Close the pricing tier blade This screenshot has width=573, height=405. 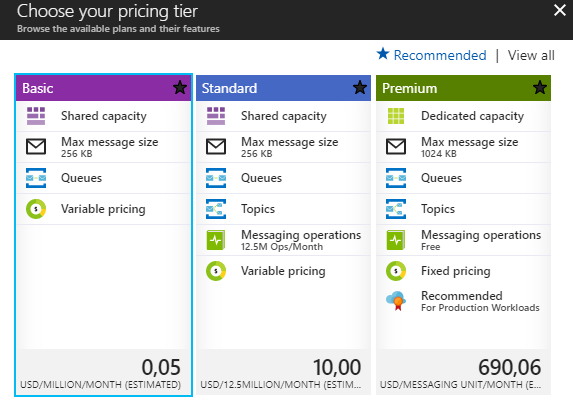(560, 10)
